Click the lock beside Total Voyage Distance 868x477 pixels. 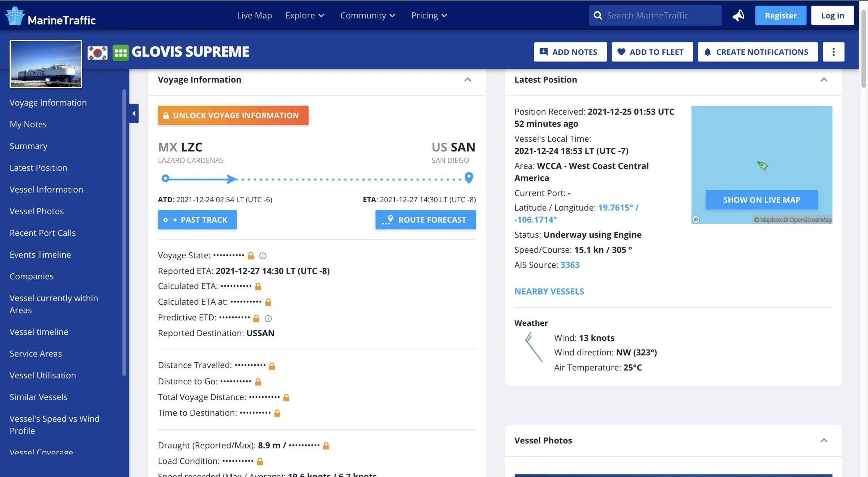pyautogui.click(x=286, y=397)
